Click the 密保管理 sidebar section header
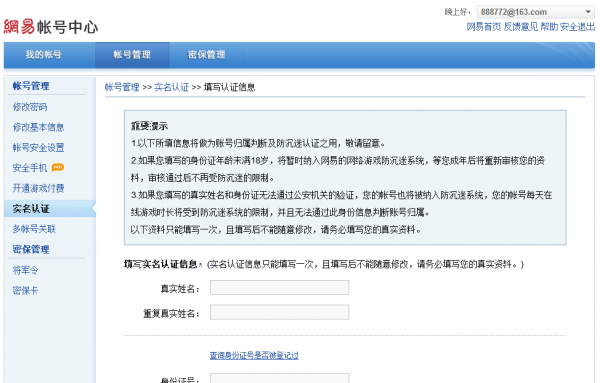This screenshot has width=600, height=383. pyautogui.click(x=31, y=249)
